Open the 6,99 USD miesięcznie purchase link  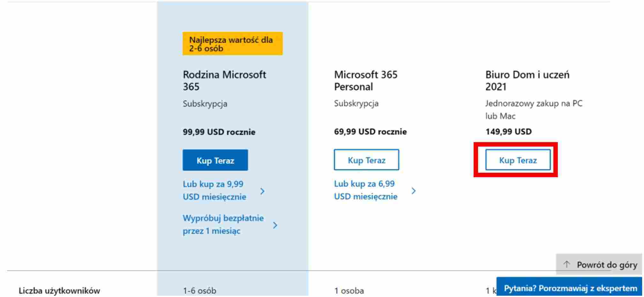(x=366, y=190)
